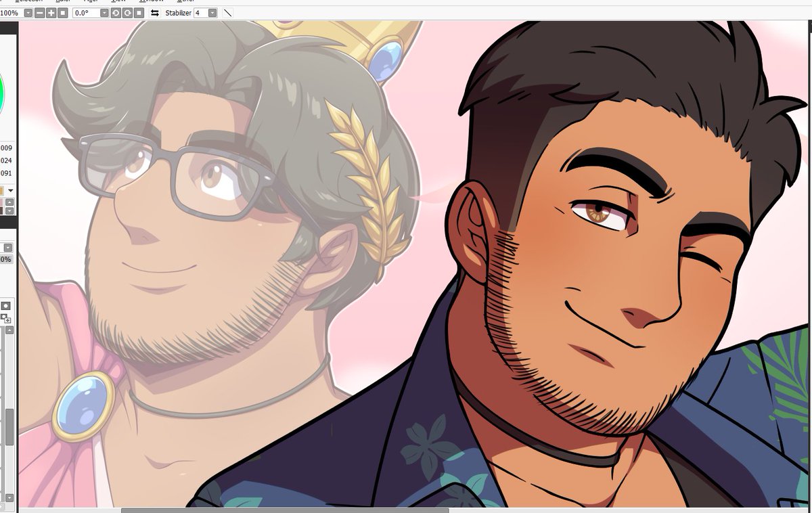Image resolution: width=812 pixels, height=513 pixels.
Task: Click the left panel vertical scrollbar thumb
Action: tap(9, 426)
